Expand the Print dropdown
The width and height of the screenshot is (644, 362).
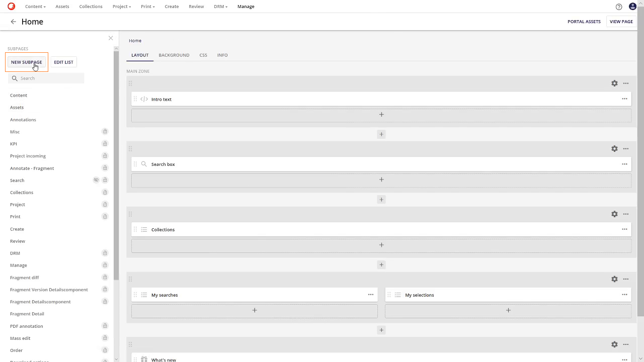(147, 7)
